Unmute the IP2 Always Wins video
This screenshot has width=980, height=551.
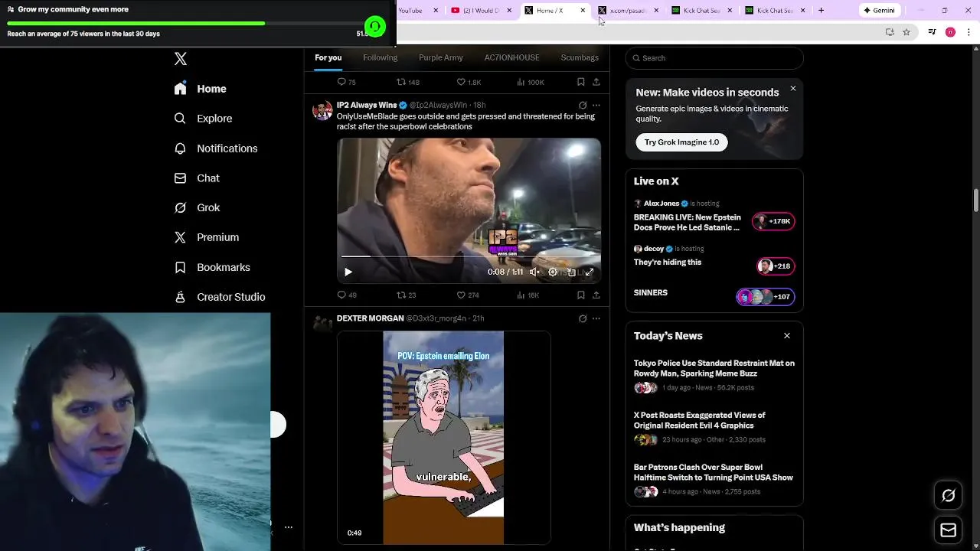534,272
